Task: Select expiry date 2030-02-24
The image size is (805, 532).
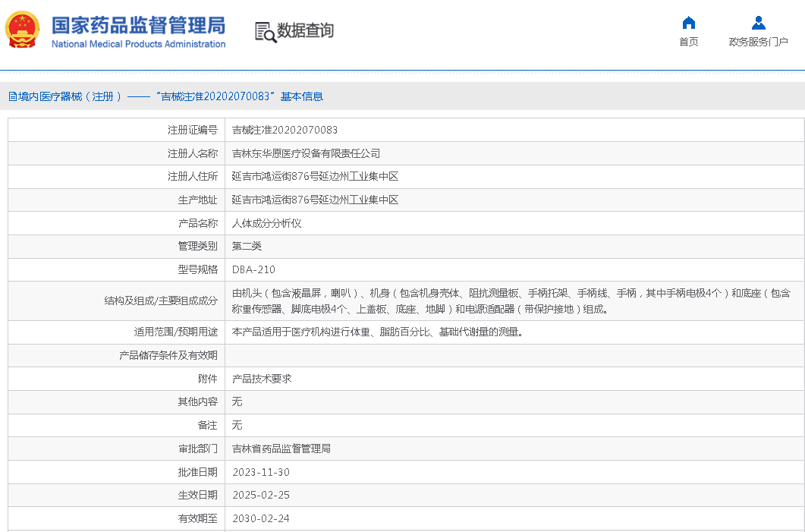Action: click(261, 518)
